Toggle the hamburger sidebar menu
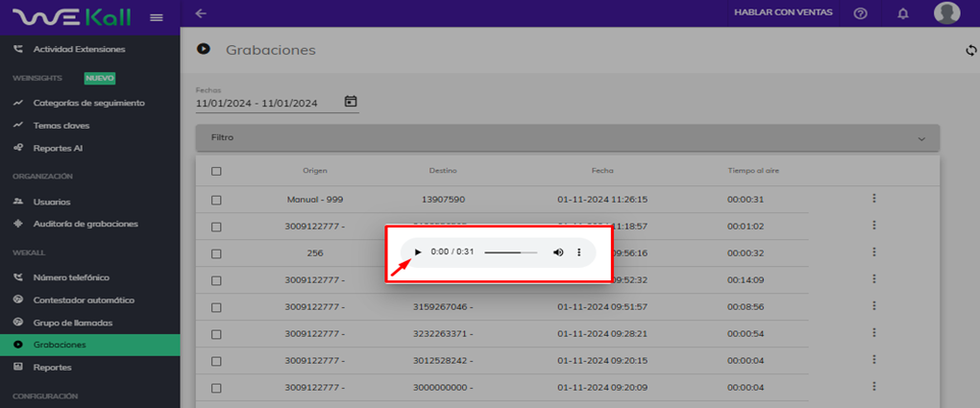Viewport: 980px width, 408px height. (x=157, y=17)
